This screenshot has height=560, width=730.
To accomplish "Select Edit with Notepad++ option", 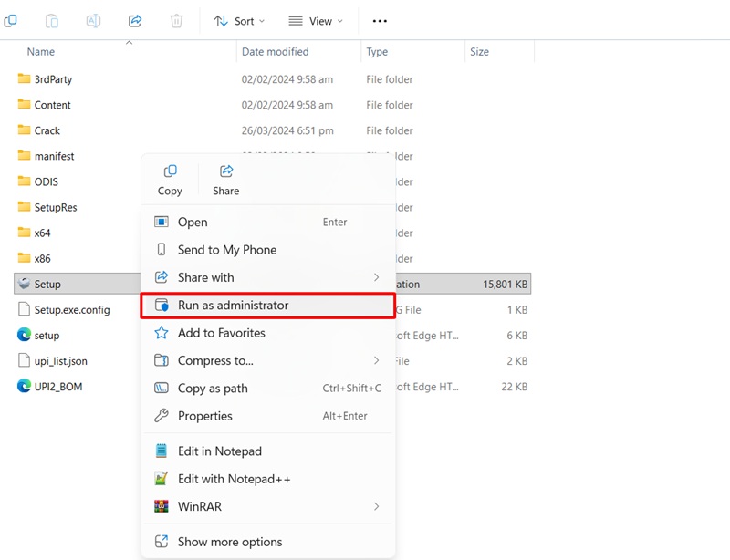I will [234, 479].
